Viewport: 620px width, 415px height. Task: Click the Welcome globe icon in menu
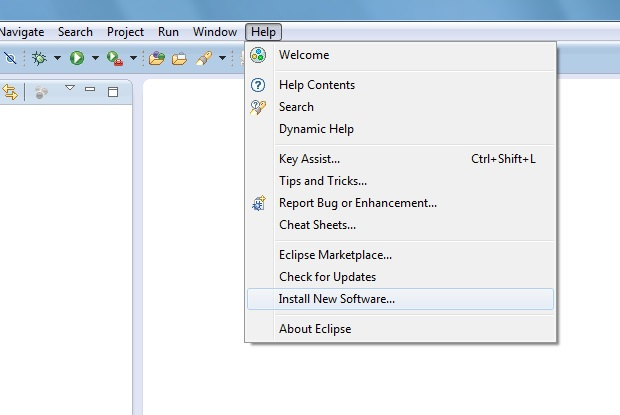click(258, 55)
